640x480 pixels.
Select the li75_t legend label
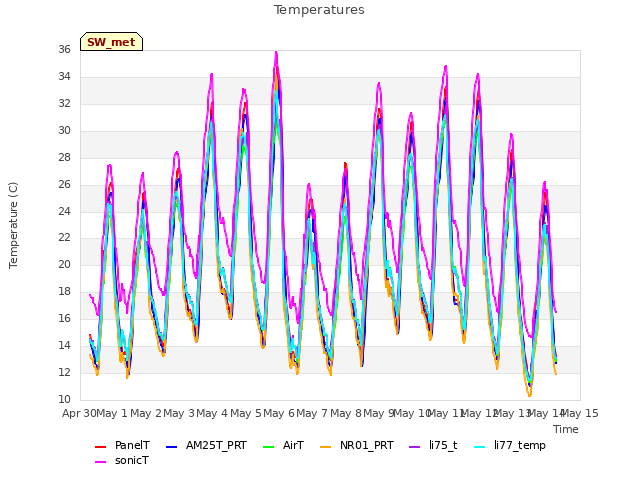point(443,445)
